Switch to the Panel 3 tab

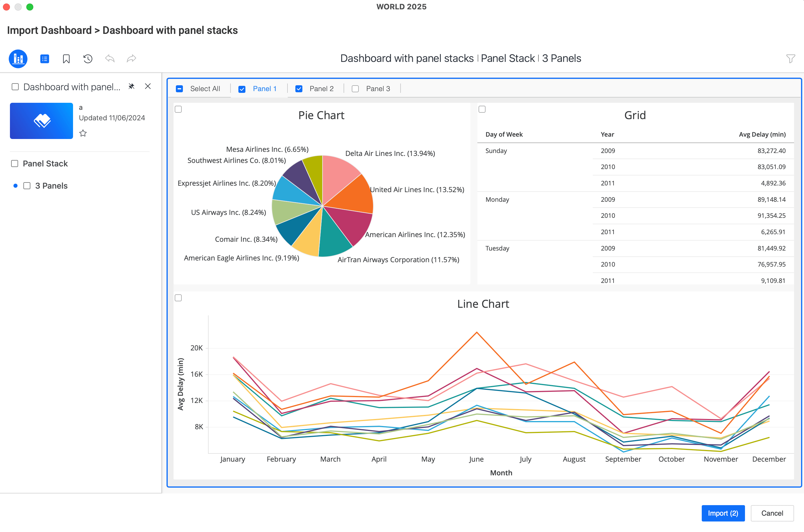(x=378, y=88)
